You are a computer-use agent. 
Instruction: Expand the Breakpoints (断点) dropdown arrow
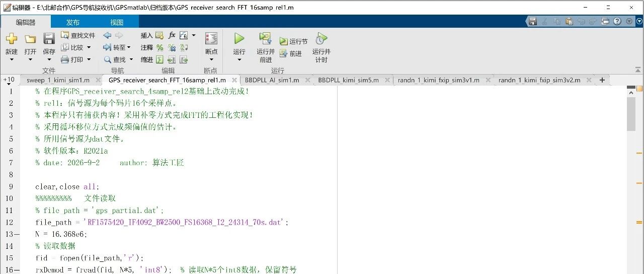click(211, 59)
